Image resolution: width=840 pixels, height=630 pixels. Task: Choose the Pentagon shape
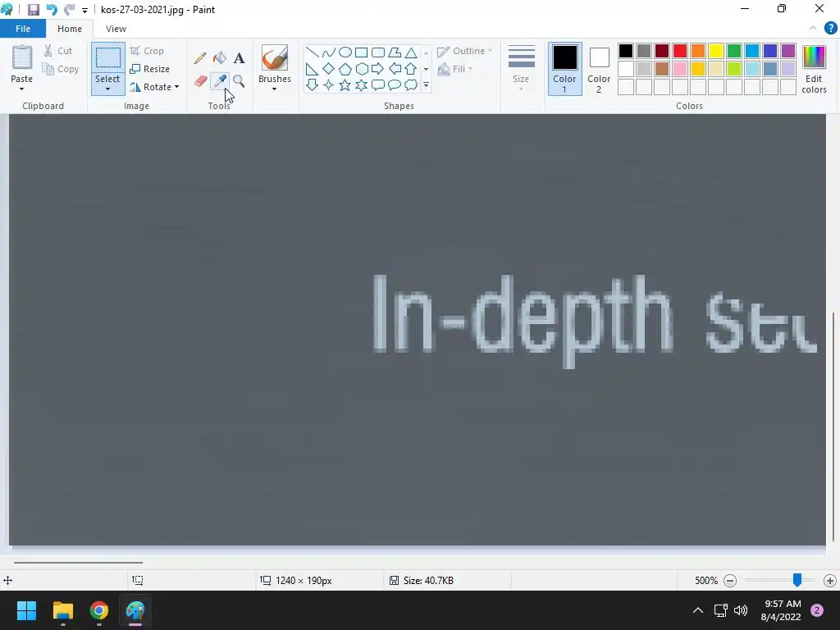[x=345, y=69]
